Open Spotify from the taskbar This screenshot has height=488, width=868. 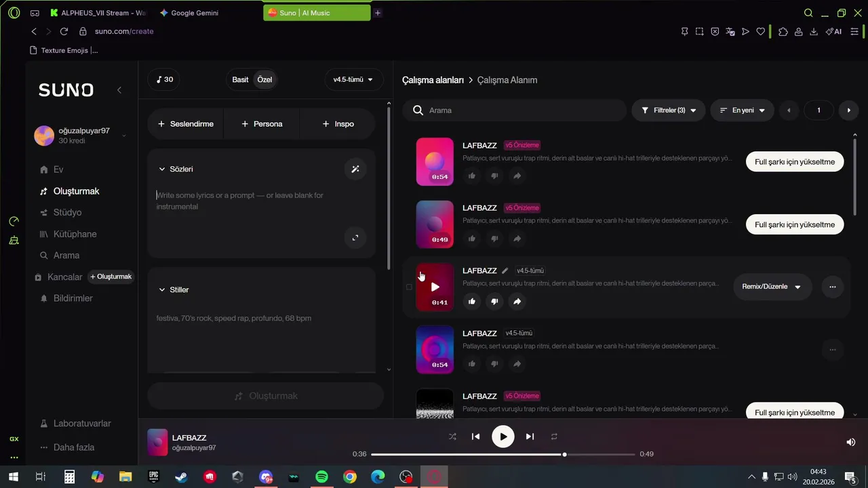(321, 477)
